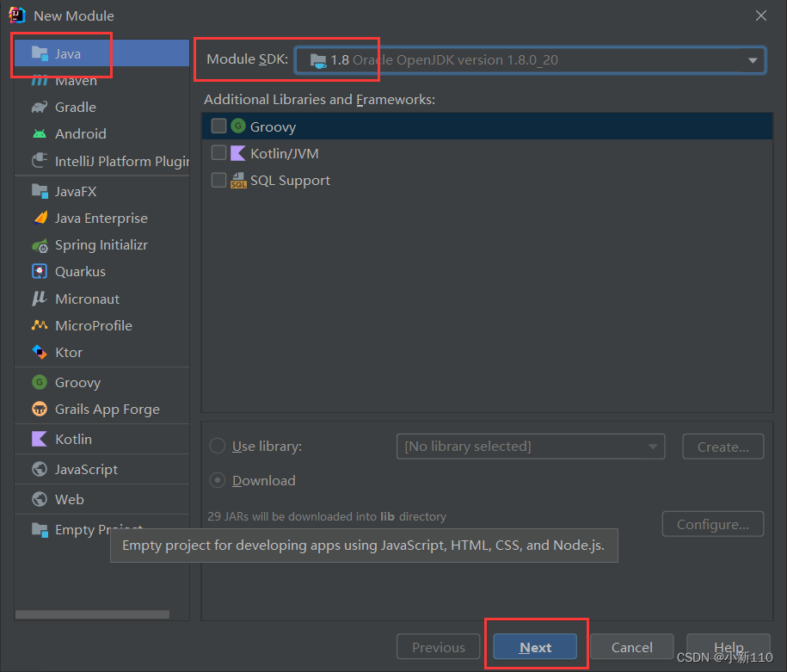Click the Groovy row in frameworks list
Screen dimensions: 787x672
tap(487, 126)
